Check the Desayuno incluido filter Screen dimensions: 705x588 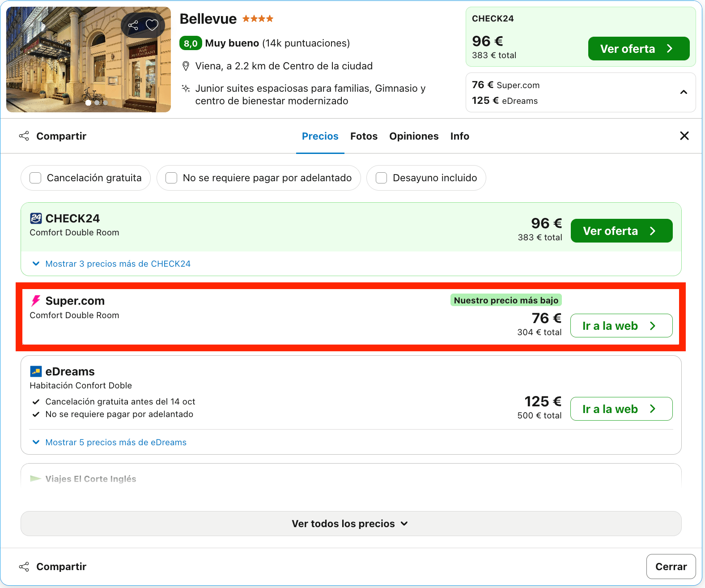click(x=382, y=178)
